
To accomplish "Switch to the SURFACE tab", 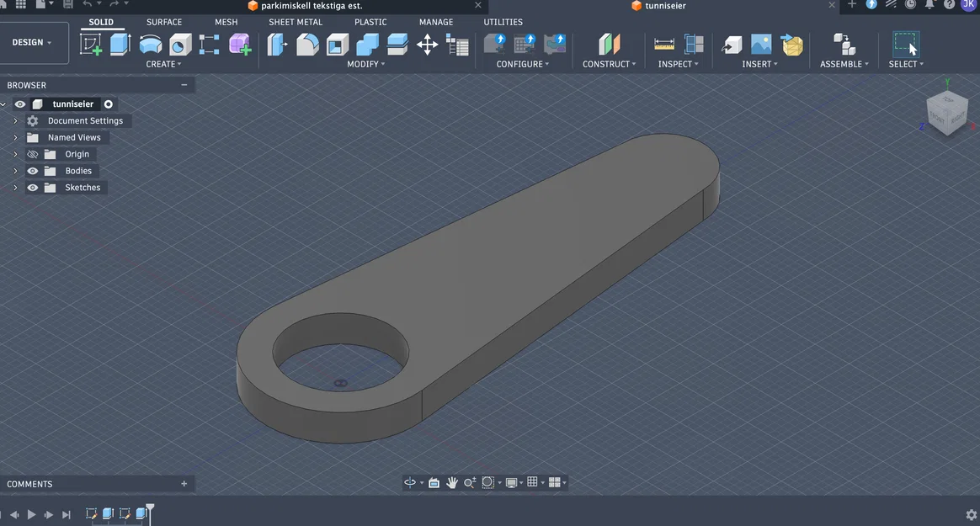I will point(164,22).
